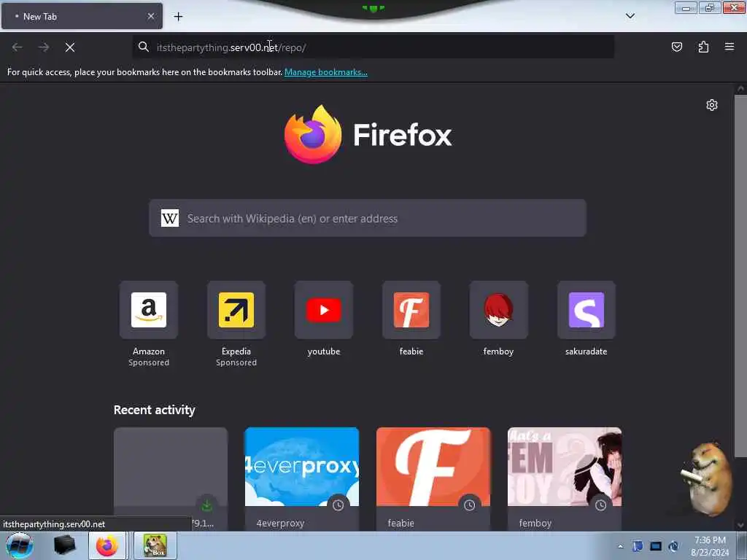The width and height of the screenshot is (747, 560).
Task: Open the Firefox hamburger application menu
Action: (729, 47)
